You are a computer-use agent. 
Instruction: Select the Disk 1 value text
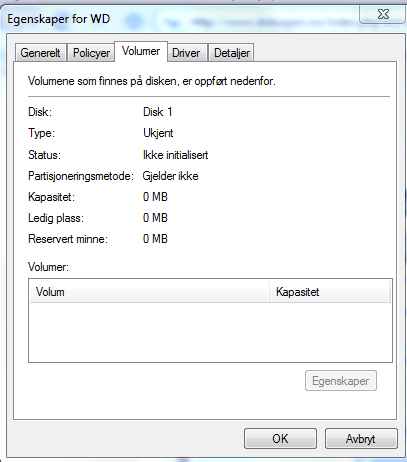coord(158,112)
